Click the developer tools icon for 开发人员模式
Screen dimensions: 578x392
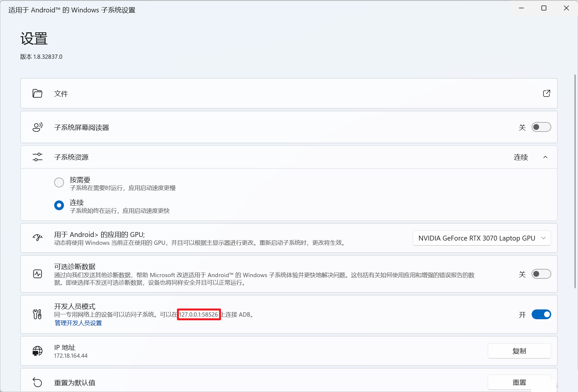[38, 314]
